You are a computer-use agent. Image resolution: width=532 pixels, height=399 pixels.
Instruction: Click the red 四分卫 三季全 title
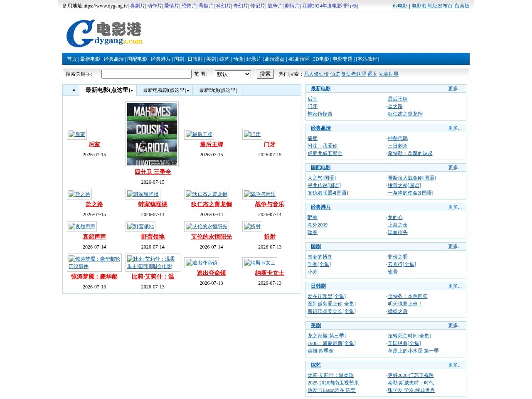click(153, 172)
